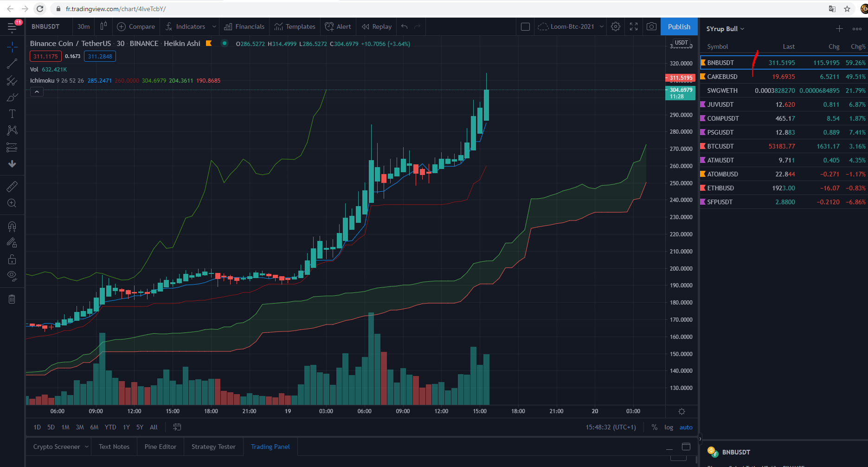Open the XABCD patterns tool
This screenshot has width=868, height=467.
(x=12, y=130)
